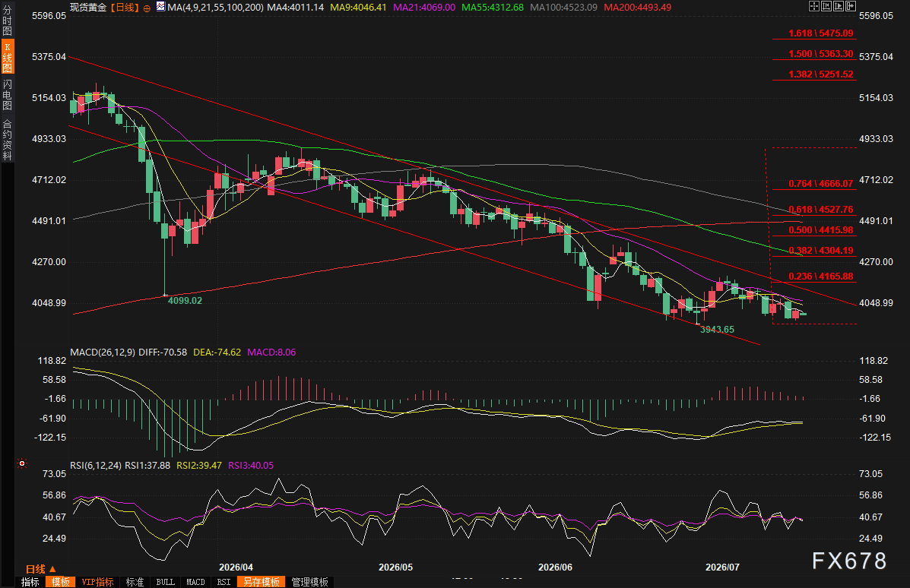
Task: Apply the BULL template
Action: click(x=166, y=582)
